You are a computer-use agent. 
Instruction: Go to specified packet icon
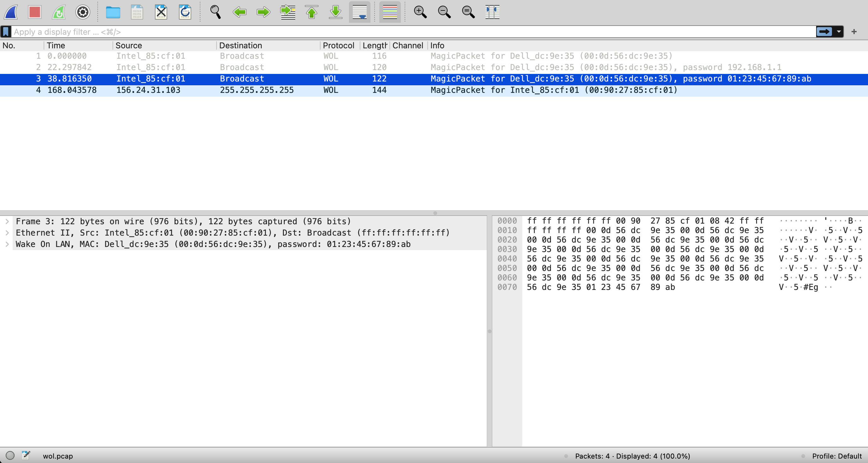click(288, 12)
